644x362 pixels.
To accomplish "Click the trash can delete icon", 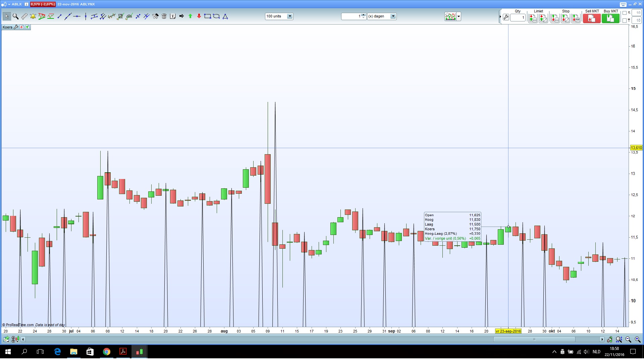I will (x=164, y=16).
